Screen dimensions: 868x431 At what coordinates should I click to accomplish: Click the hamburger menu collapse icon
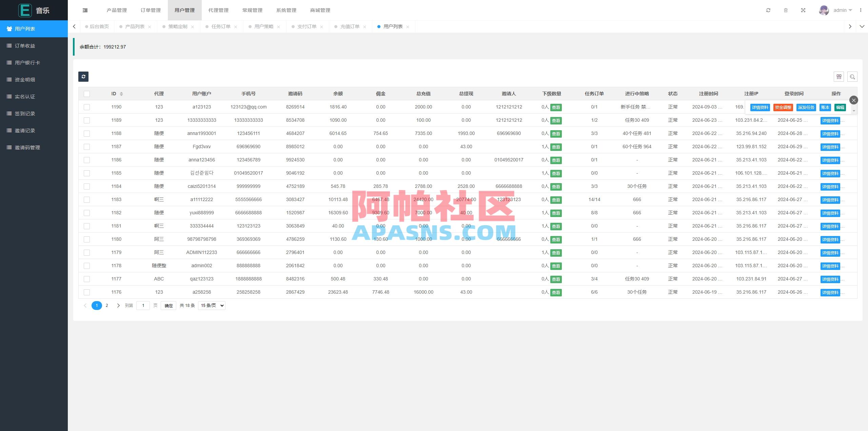(85, 10)
